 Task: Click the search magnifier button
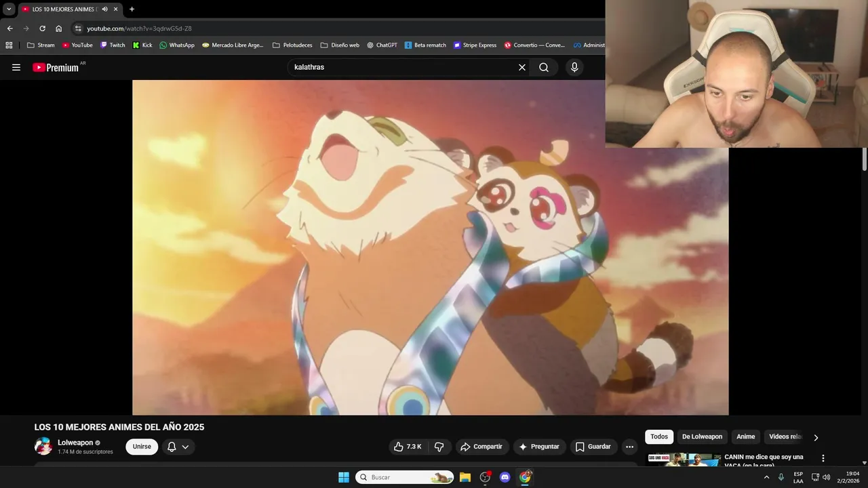(x=544, y=67)
